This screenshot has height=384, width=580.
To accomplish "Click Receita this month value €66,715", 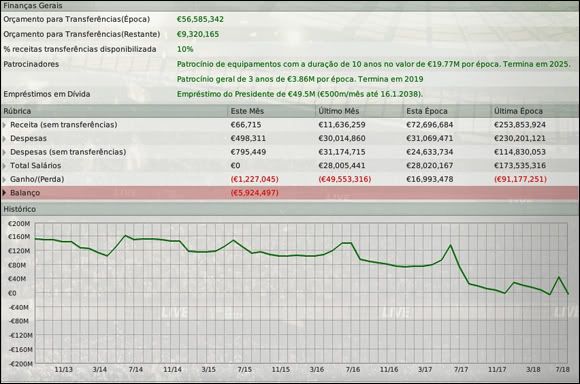I will click(246, 125).
